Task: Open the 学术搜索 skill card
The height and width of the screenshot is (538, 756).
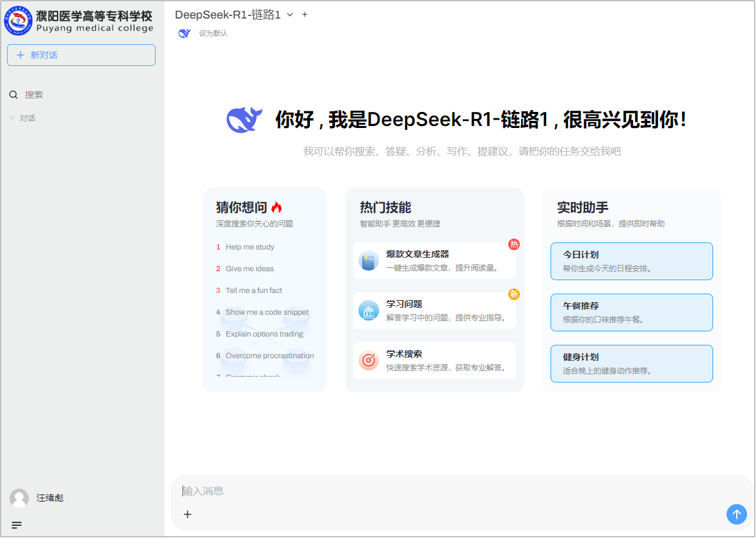Action: tap(435, 360)
